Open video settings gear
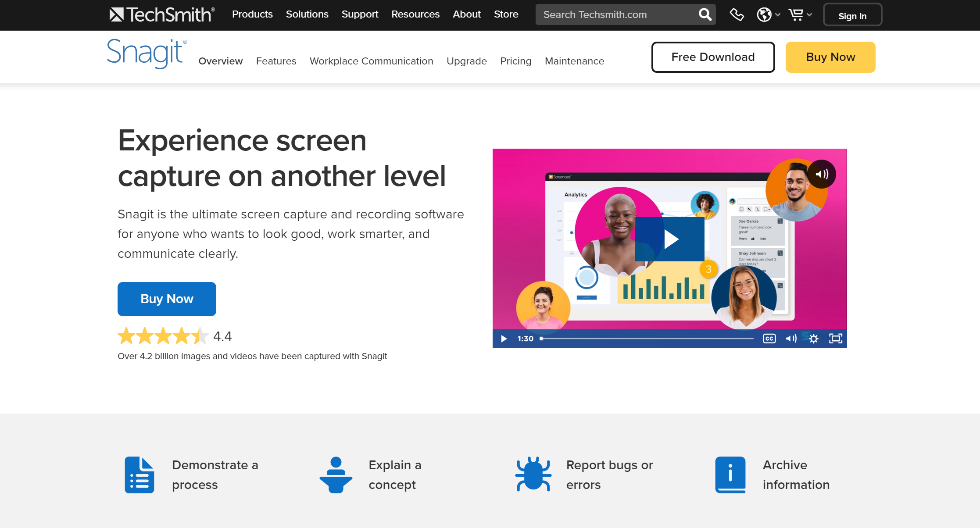 pos(814,339)
